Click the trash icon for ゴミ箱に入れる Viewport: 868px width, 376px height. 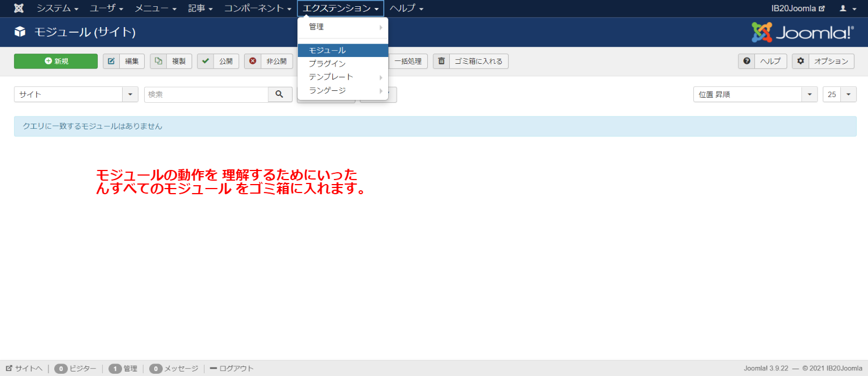pyautogui.click(x=441, y=61)
